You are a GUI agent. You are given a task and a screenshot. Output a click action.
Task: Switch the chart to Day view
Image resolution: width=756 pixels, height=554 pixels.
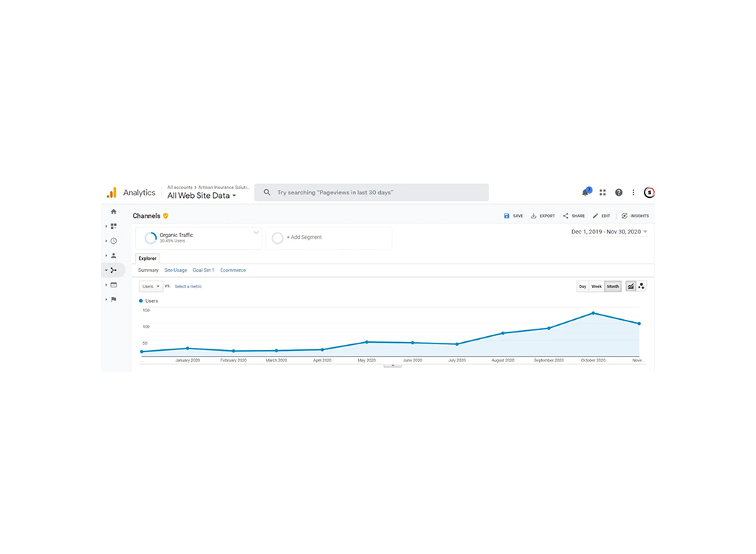[x=583, y=286]
